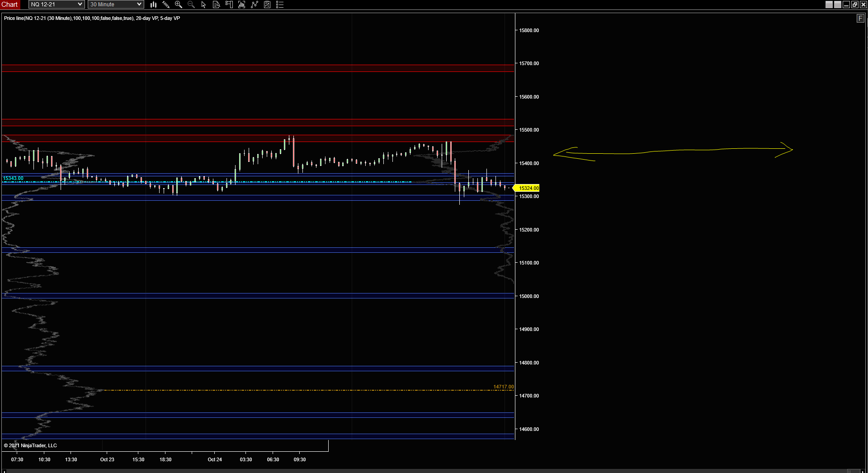Open chart Properties list icon
Viewport: 868px width, 473px height.
280,5
